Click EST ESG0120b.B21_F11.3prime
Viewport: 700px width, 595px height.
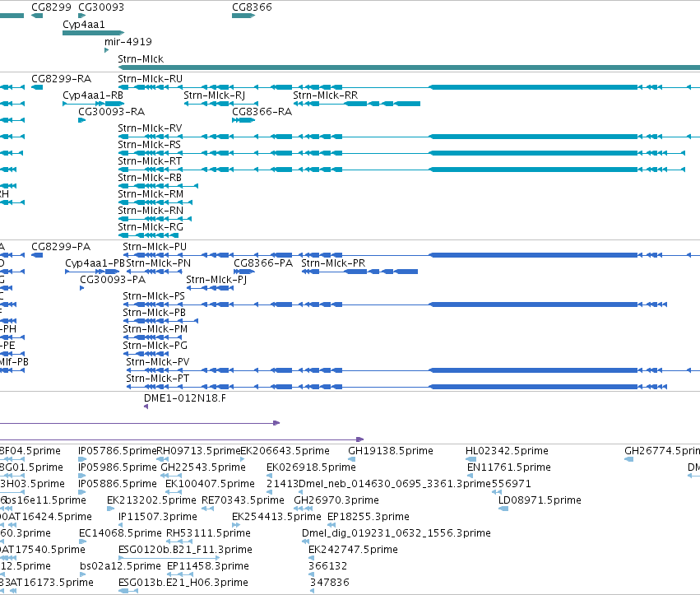pyautogui.click(x=185, y=550)
